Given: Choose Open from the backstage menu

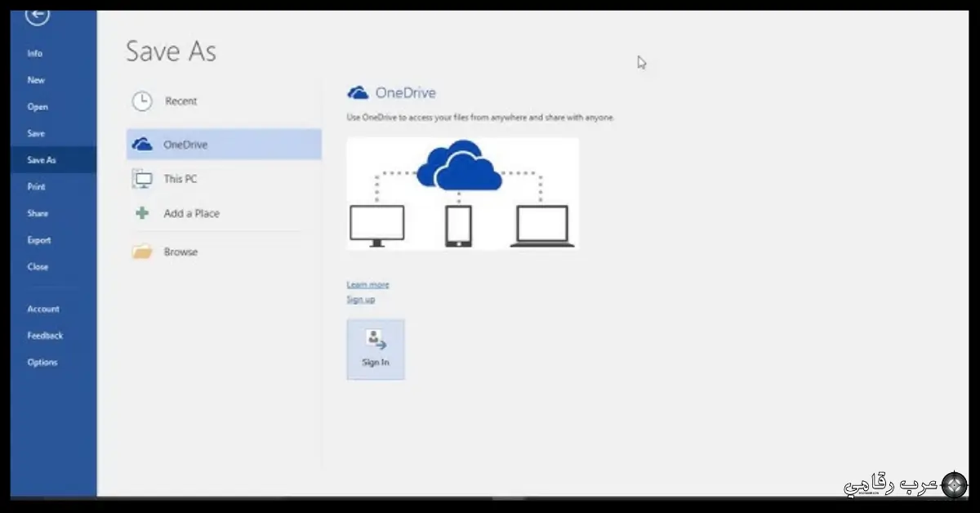Looking at the screenshot, I should [38, 107].
